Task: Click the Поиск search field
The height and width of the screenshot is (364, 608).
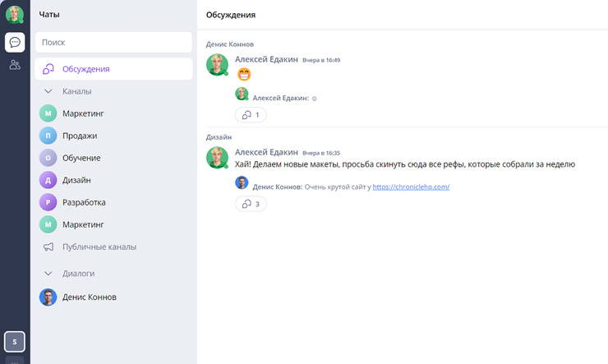Action: pos(113,42)
